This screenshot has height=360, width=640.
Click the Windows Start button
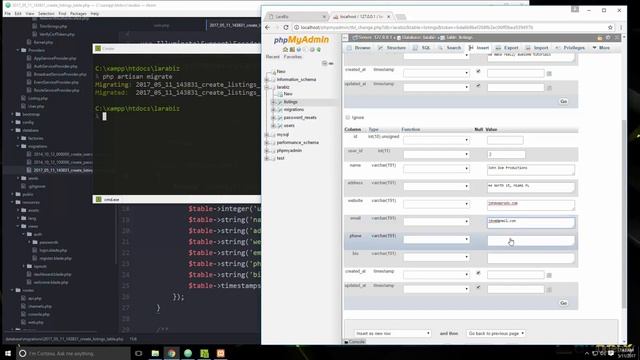tap(8, 353)
